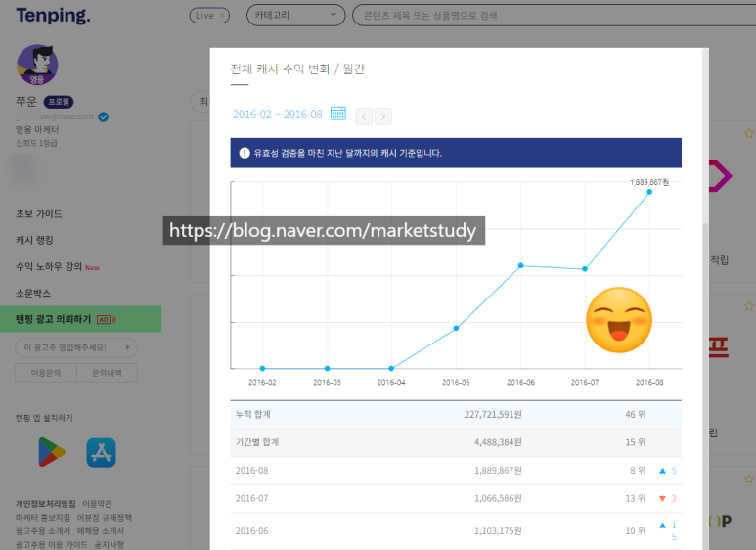Click the 2016-06 chart data point

pyautogui.click(x=520, y=265)
